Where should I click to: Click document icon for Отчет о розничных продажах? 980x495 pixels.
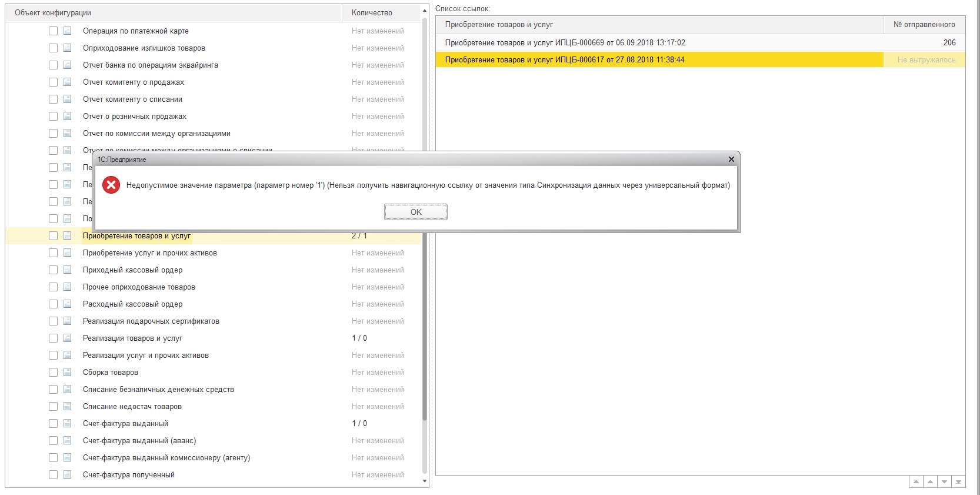click(68, 116)
